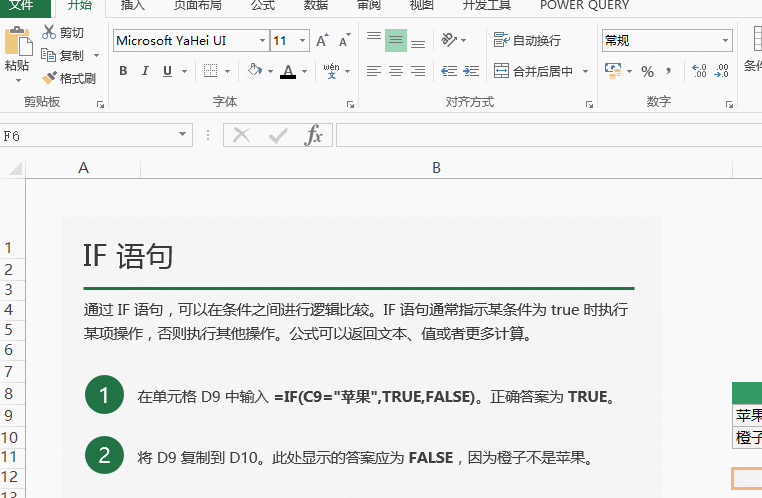Click the Cut scissors icon
762x498 pixels.
point(49,32)
